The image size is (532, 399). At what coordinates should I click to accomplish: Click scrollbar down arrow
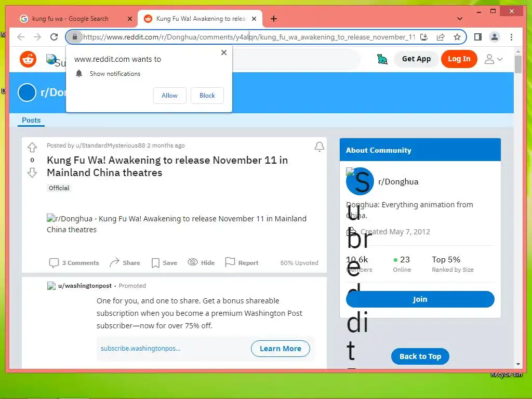(518, 364)
